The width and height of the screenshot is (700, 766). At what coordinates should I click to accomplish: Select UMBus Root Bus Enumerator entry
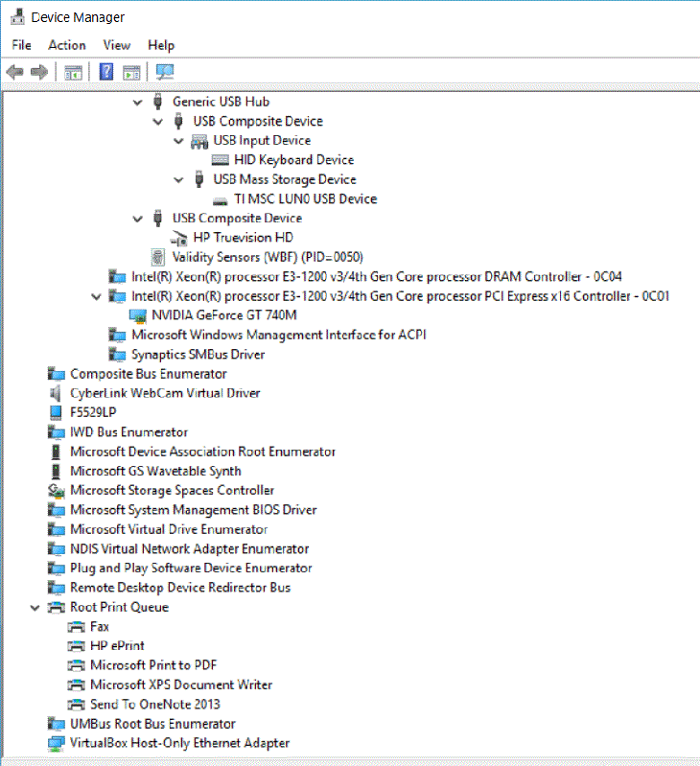[x=152, y=724]
